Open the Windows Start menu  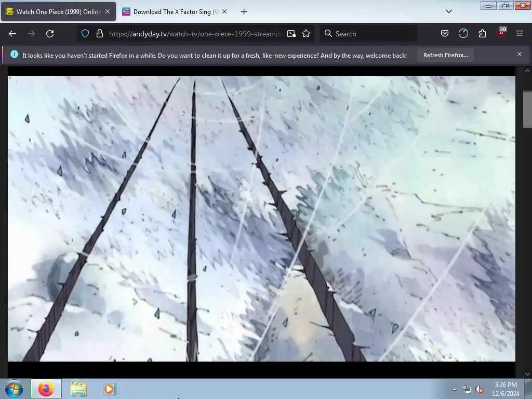[x=14, y=389]
